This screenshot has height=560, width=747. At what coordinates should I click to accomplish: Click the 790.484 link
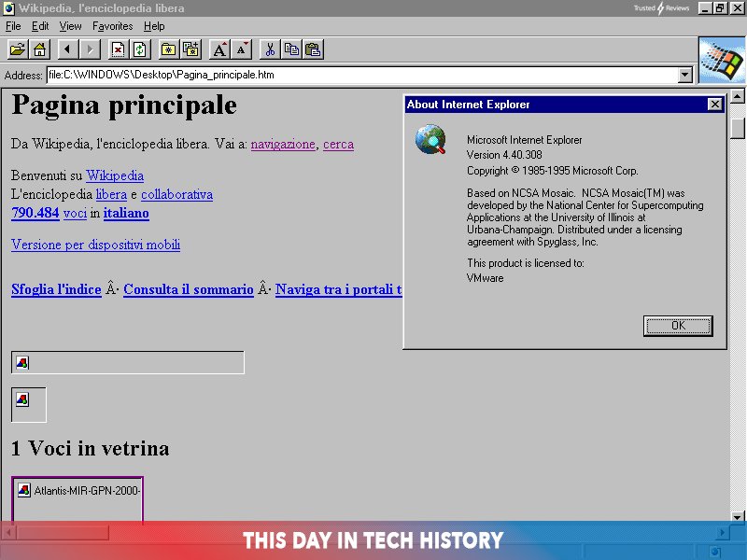[35, 213]
